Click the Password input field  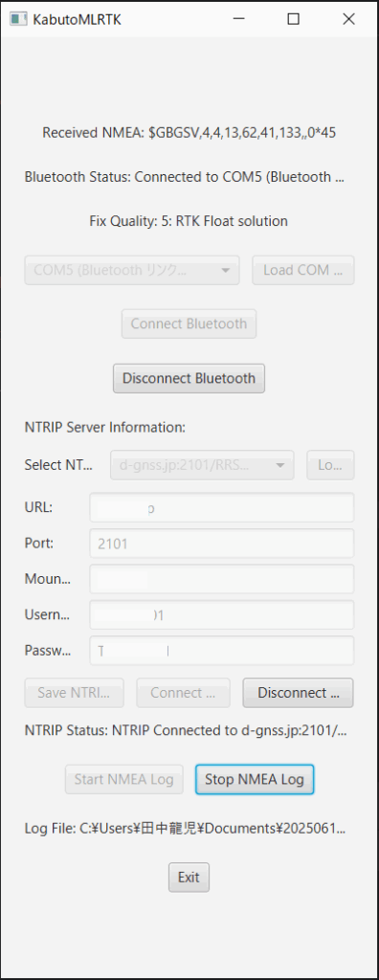222,651
